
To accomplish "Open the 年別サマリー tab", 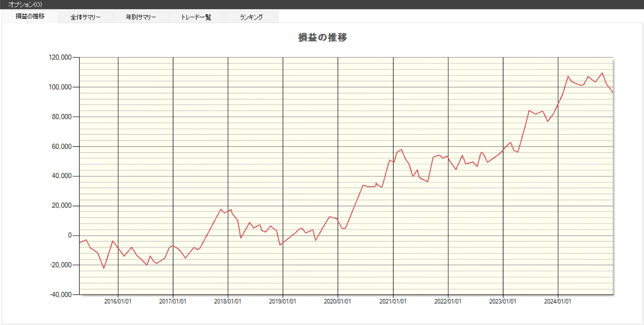I will point(141,17).
